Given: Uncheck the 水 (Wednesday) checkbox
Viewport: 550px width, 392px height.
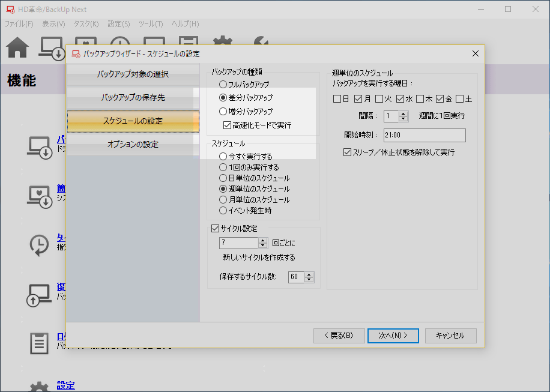Looking at the screenshot, I should pyautogui.click(x=400, y=99).
